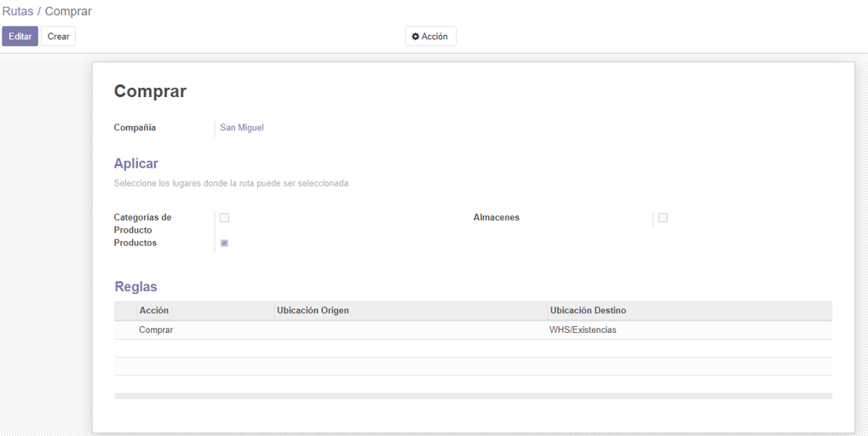Screen dimensions: 868x436
Task: Toggle the Categorías de Producto checkbox
Action: (x=224, y=217)
